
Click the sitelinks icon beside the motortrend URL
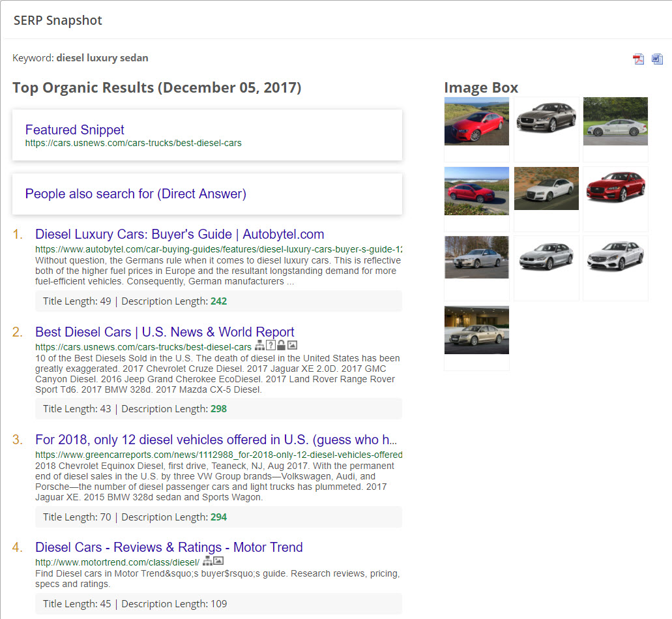pos(207,561)
